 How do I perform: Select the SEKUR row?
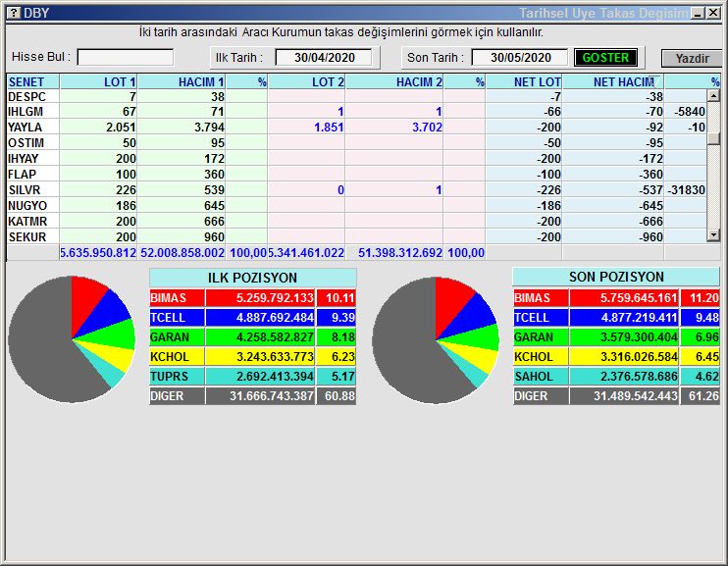pos(356,237)
